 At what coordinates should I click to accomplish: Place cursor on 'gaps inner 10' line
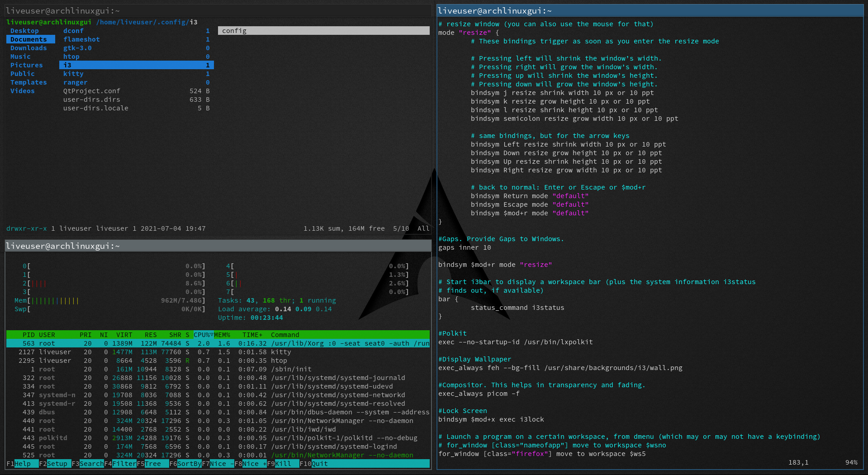[x=465, y=247]
